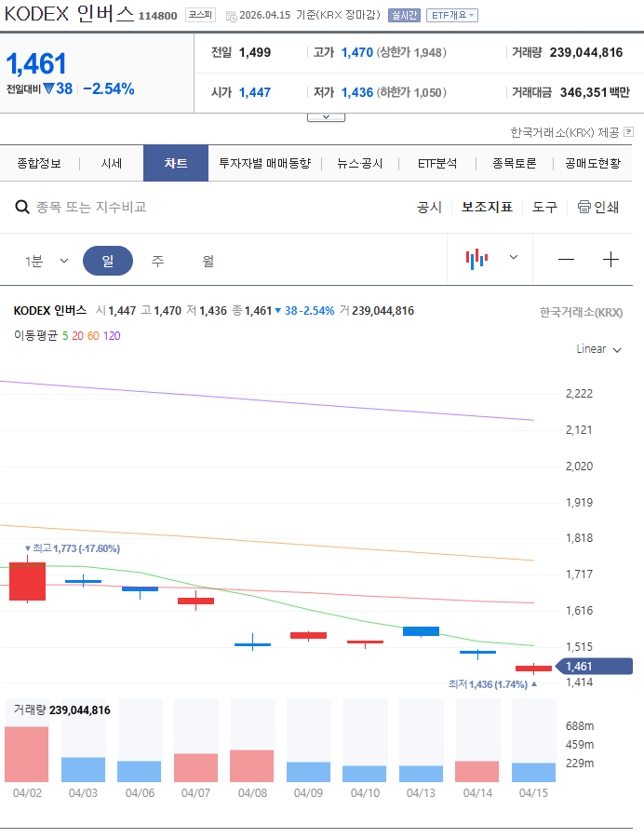Click the 1,461 current price marker

point(595,667)
